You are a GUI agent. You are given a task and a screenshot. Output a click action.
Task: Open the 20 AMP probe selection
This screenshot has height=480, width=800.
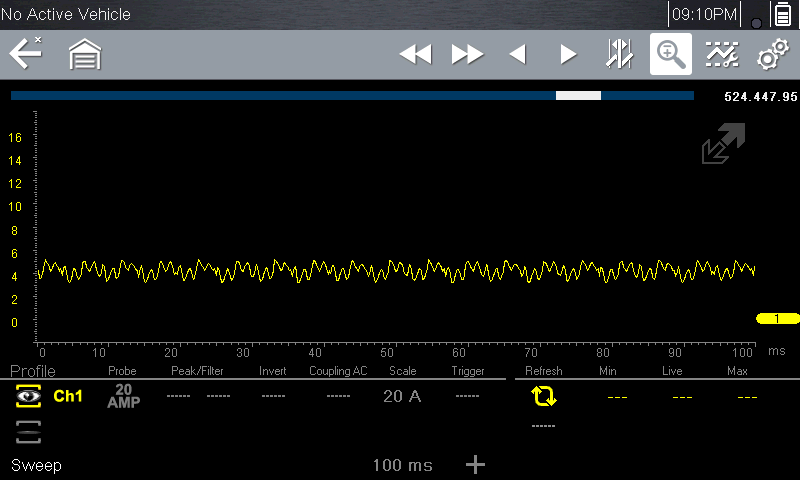(123, 396)
